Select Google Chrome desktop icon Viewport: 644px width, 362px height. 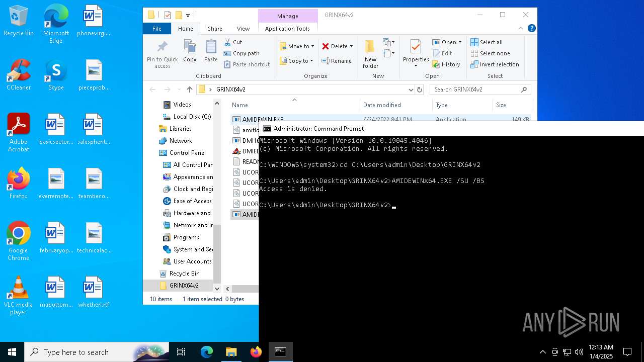point(19,241)
